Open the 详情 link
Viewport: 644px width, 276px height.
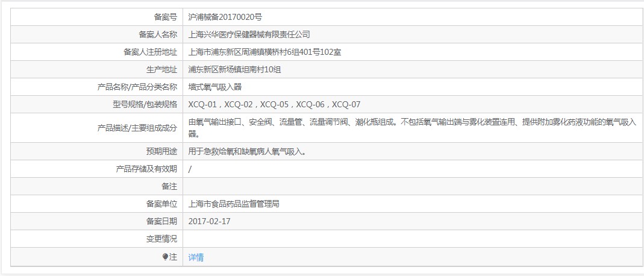click(x=196, y=257)
